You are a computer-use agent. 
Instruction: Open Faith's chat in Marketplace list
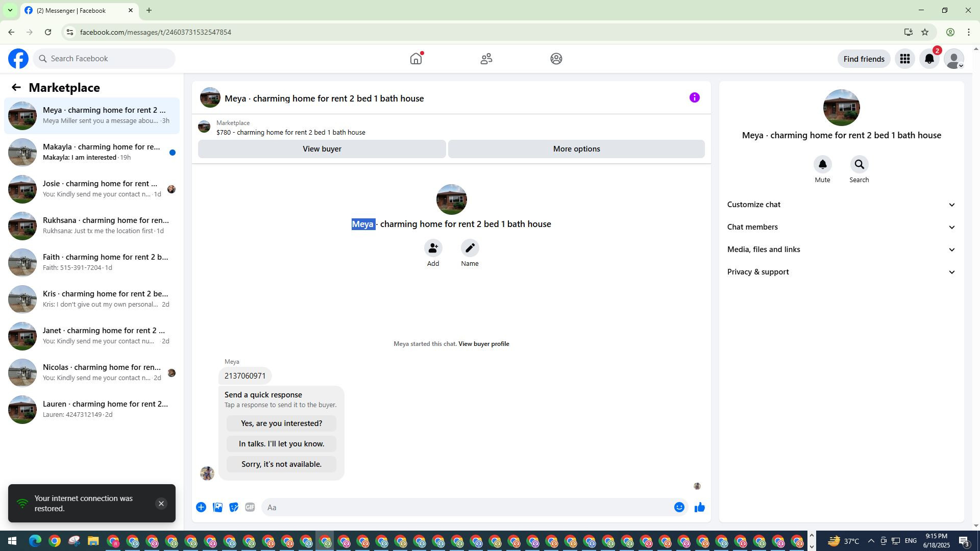click(x=92, y=262)
